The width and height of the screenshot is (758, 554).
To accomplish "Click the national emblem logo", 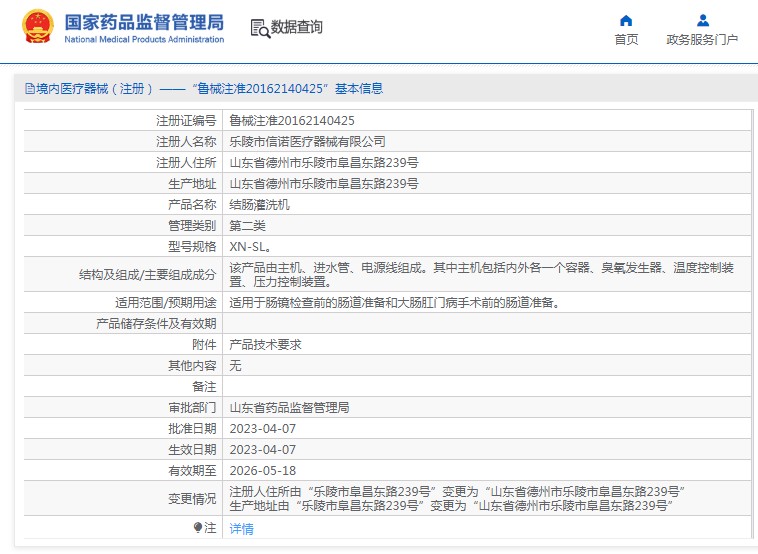I will 38,26.
